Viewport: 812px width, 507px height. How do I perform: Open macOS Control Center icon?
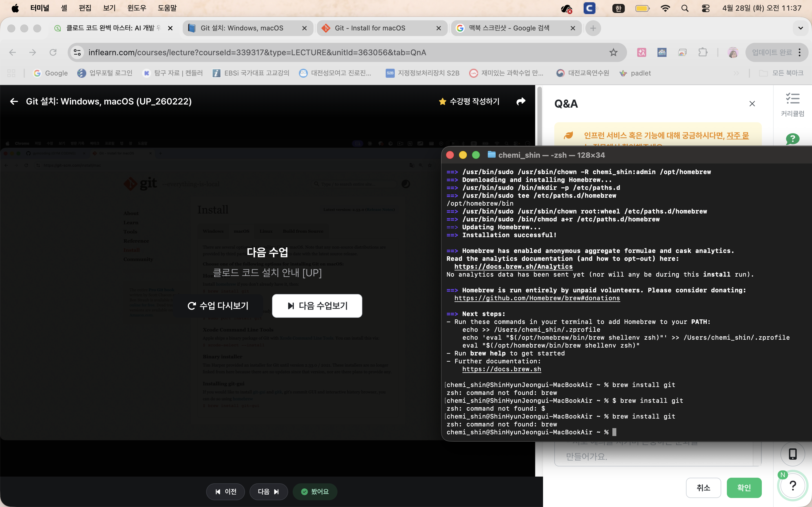(706, 8)
